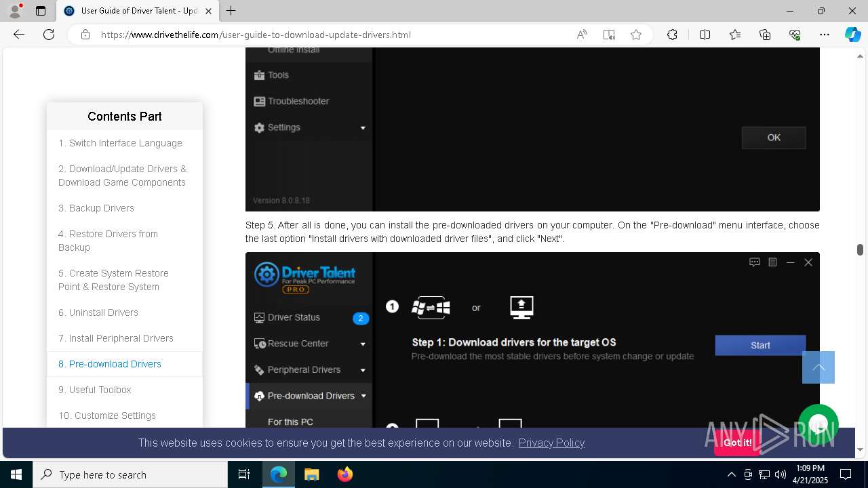
Task: Enter Immersive Reader mode
Action: (609, 35)
